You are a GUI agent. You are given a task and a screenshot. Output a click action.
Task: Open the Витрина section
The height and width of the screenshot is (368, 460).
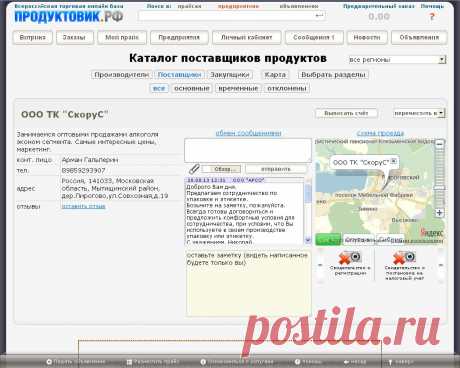tap(32, 37)
